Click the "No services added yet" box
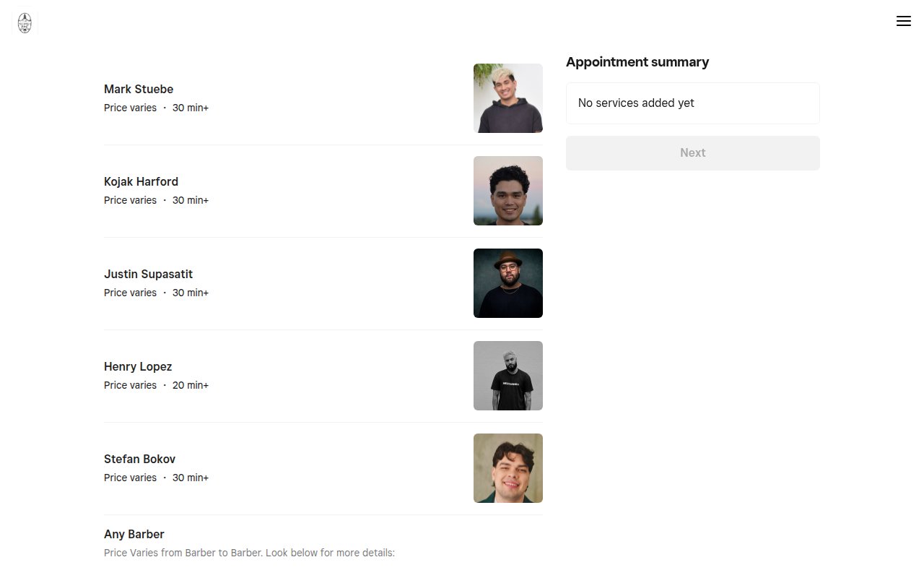 (x=692, y=103)
